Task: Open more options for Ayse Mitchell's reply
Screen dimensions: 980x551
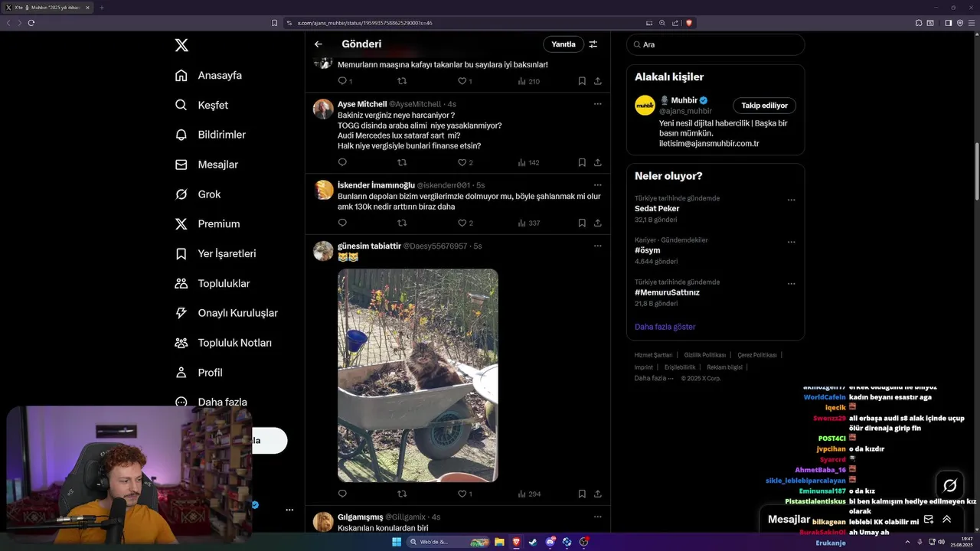Action: coord(598,104)
